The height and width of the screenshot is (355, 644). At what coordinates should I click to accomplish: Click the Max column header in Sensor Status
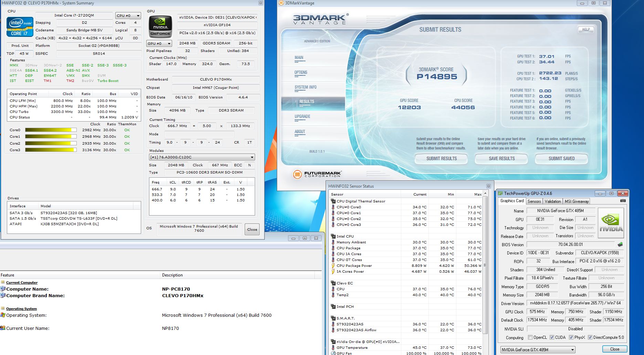(469, 195)
